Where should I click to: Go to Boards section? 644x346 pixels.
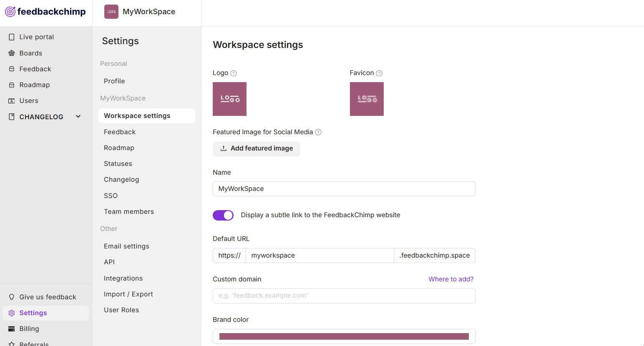[31, 53]
